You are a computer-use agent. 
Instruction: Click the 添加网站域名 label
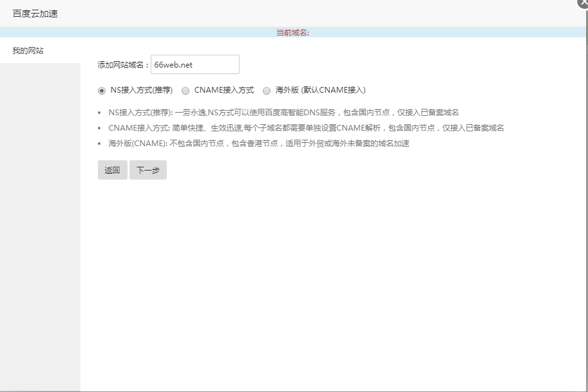click(124, 65)
